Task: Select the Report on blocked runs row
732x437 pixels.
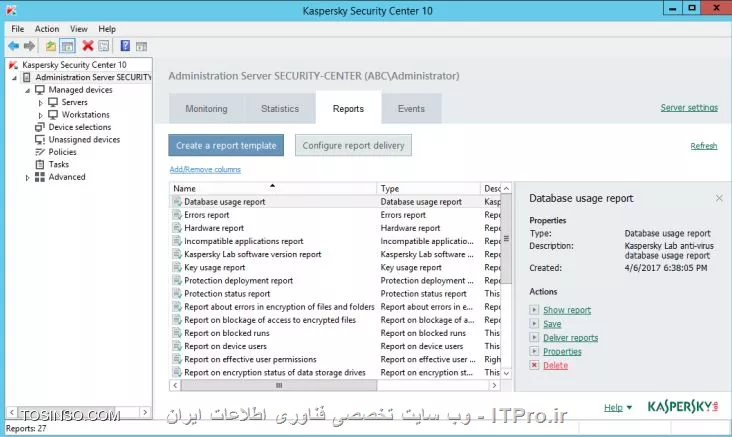Action: click(x=335, y=333)
